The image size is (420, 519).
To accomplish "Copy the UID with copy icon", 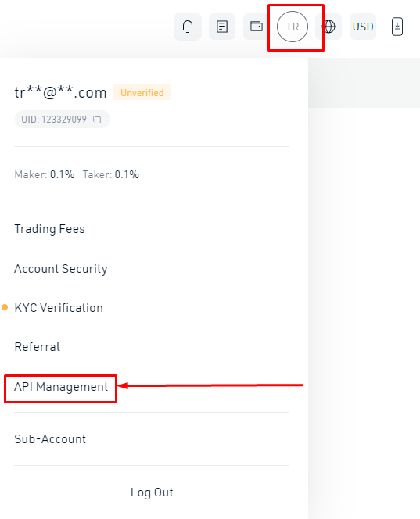I will coord(97,119).
